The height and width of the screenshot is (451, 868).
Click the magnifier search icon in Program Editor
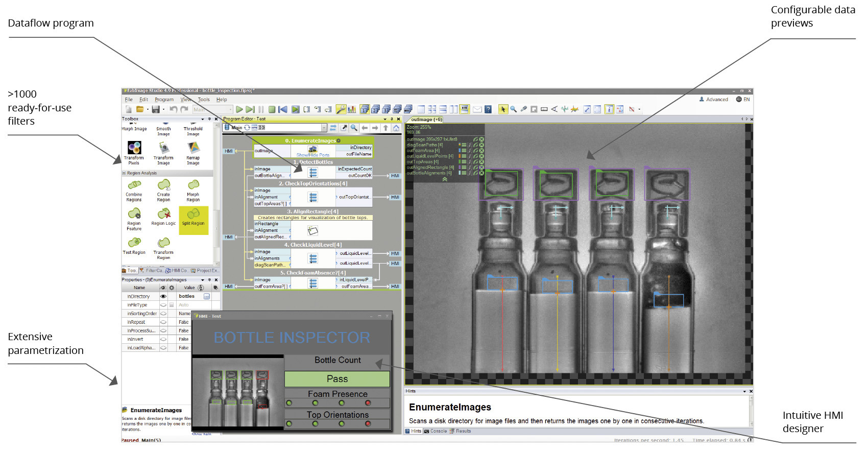(353, 128)
